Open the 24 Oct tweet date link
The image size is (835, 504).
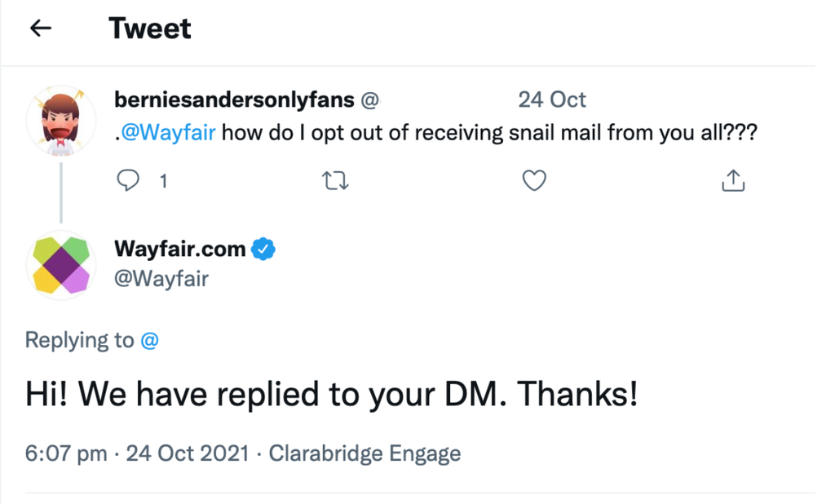click(x=551, y=99)
